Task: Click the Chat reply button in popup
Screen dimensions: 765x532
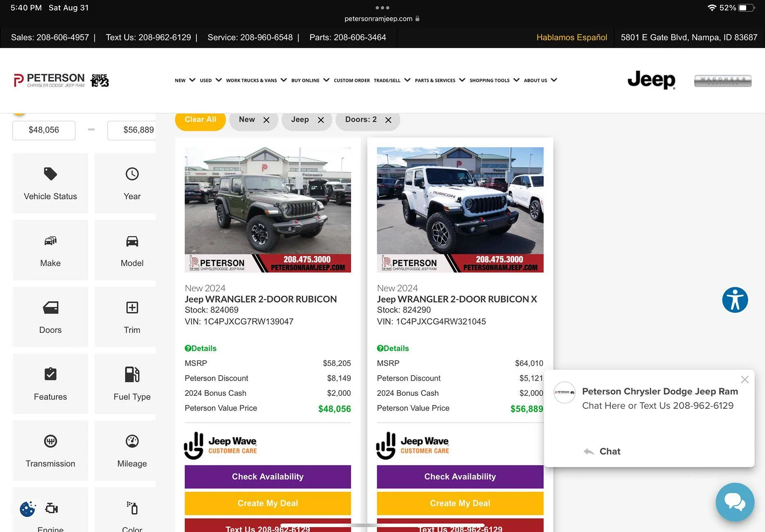Action: coord(602,451)
